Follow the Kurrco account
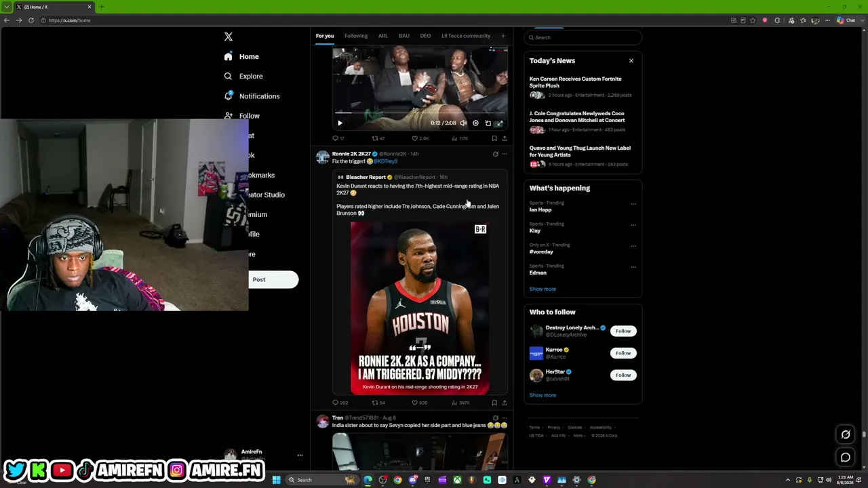This screenshot has width=868, height=488. (x=623, y=352)
